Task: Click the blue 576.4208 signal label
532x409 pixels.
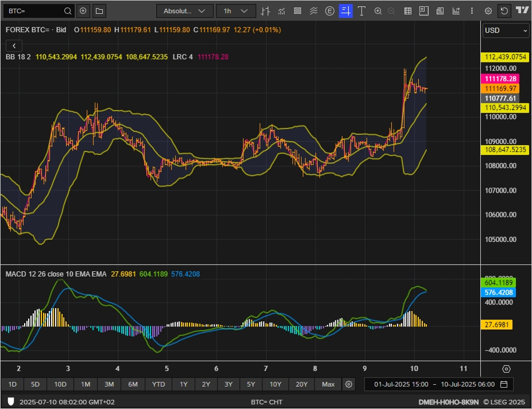Action: click(498, 293)
